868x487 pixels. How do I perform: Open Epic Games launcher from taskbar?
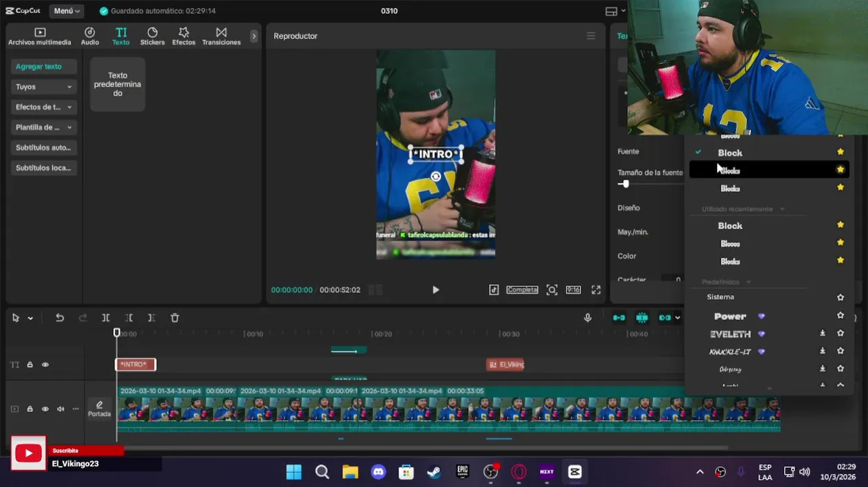click(x=463, y=471)
